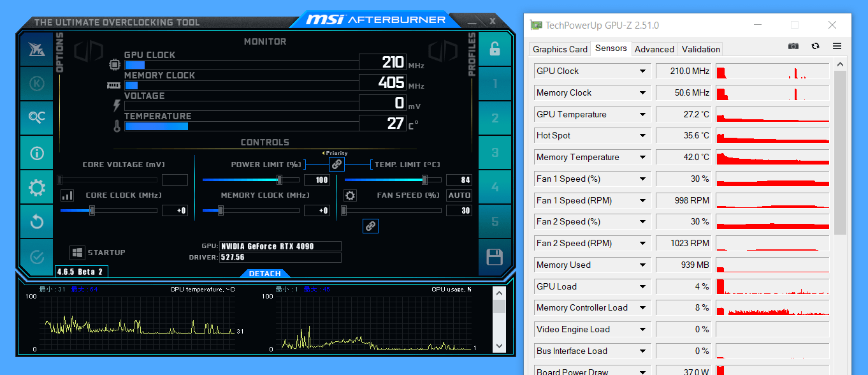The height and width of the screenshot is (375, 868).
Task: Click the "4.6.5 Beta 2" version label
Action: pos(80,272)
